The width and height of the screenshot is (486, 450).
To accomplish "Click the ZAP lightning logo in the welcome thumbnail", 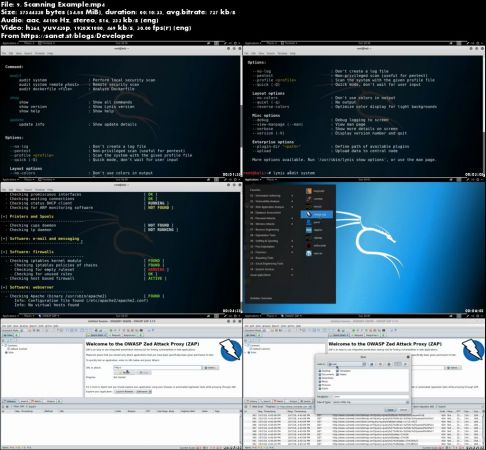I will pyautogui.click(x=231, y=350).
